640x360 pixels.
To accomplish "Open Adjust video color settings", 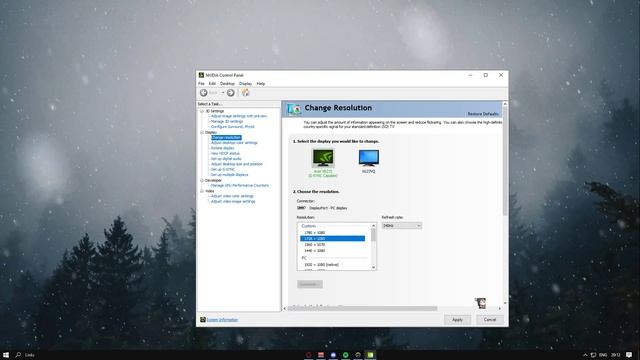I will pyautogui.click(x=232, y=196).
